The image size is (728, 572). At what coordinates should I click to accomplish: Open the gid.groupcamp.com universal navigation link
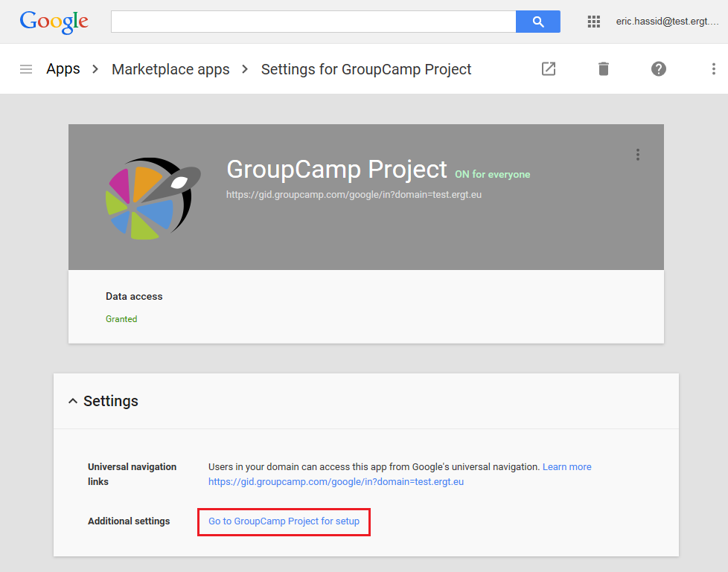pyautogui.click(x=336, y=481)
